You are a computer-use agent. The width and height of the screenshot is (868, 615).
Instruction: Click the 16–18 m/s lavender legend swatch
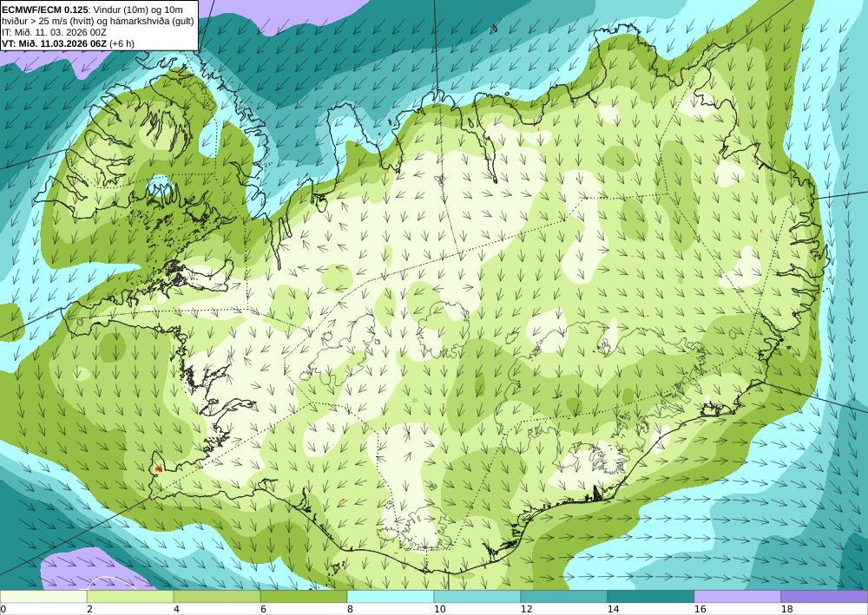coord(737,596)
